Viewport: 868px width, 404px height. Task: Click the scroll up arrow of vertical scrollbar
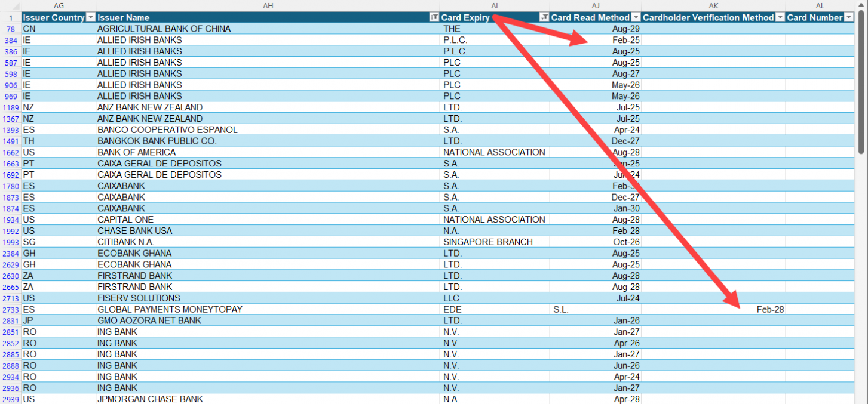point(862,5)
